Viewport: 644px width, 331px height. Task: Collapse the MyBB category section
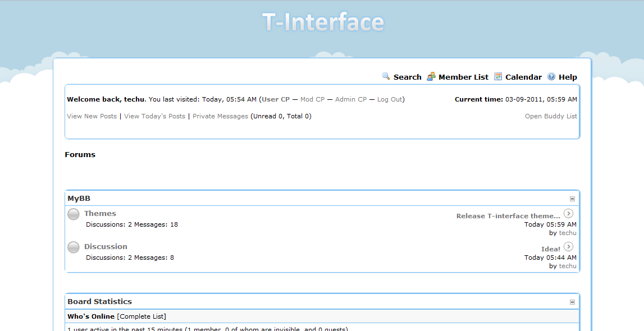pyautogui.click(x=572, y=199)
